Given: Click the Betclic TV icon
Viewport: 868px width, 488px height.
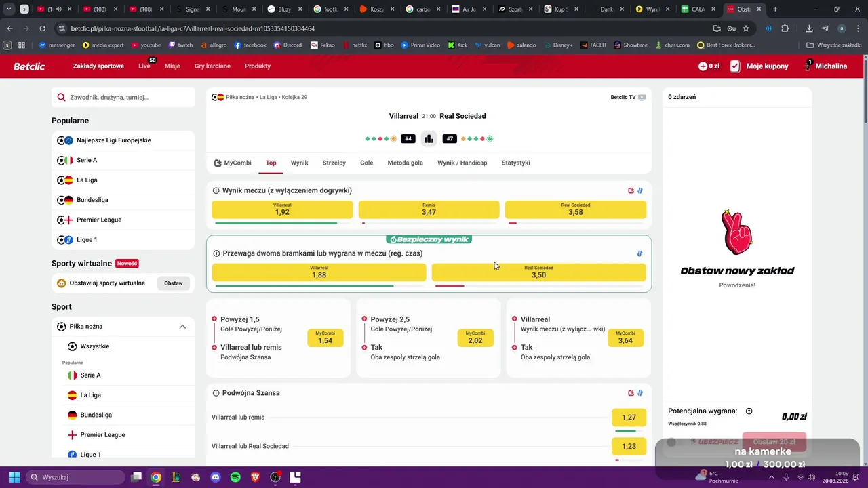Looking at the screenshot, I should [642, 97].
